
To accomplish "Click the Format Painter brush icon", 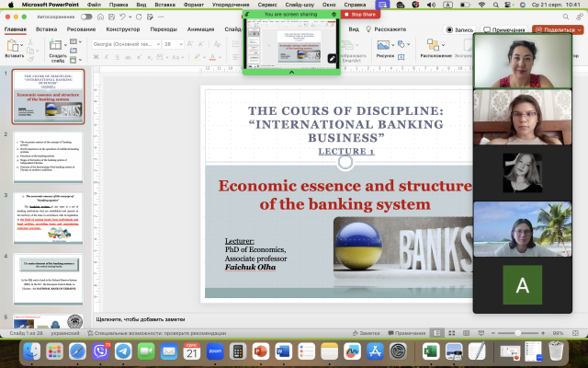I will [x=30, y=59].
